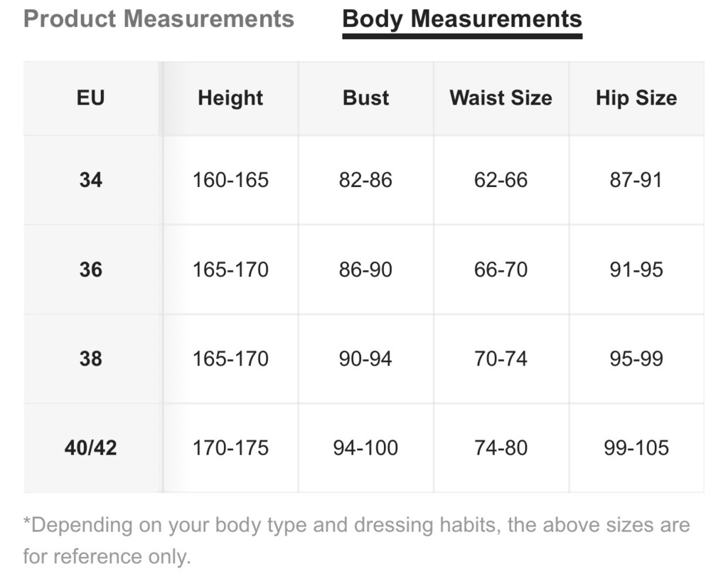Click the 94-100 bust cell

(x=366, y=447)
